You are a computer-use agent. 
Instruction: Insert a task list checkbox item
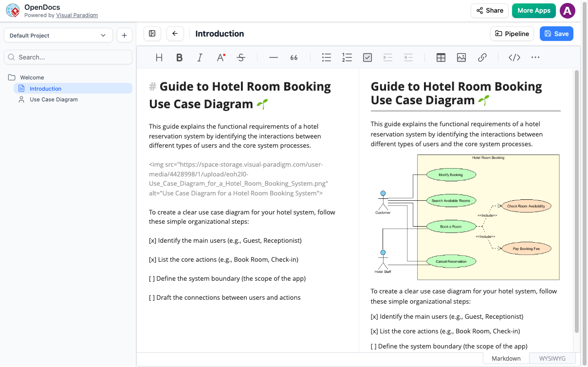coord(367,57)
